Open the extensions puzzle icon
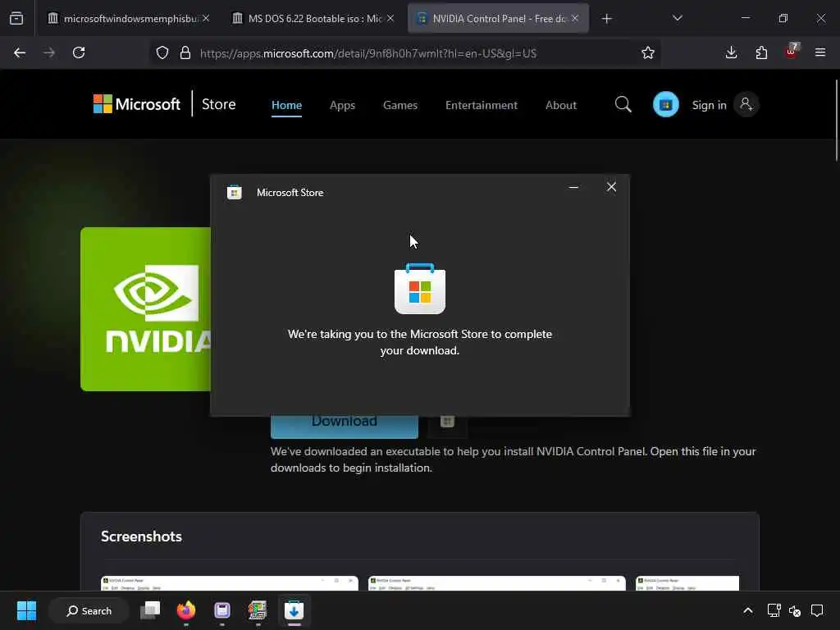Screen dimensions: 840x630 761,52
